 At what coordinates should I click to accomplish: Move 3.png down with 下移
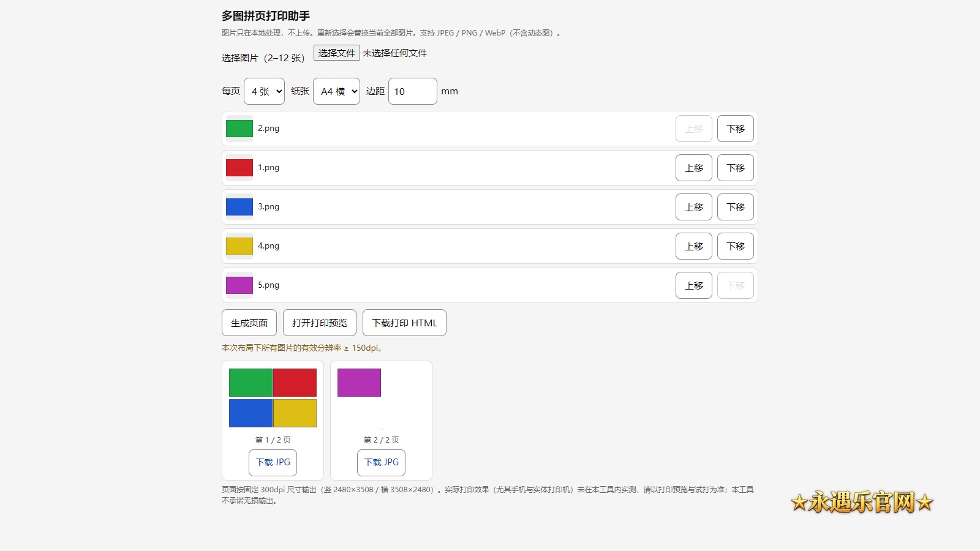pos(735,207)
